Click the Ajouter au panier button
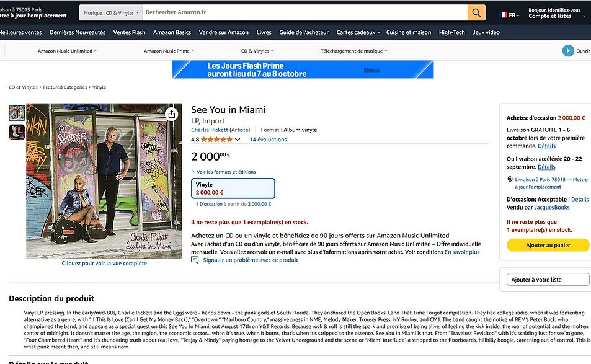Viewport: 591px width, 364px height. pos(548,245)
